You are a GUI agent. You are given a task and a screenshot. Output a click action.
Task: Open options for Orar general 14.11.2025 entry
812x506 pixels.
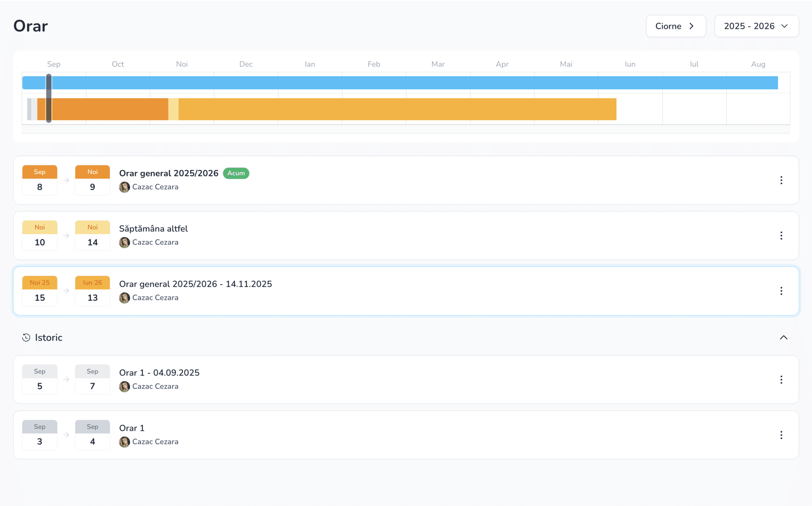(x=781, y=291)
